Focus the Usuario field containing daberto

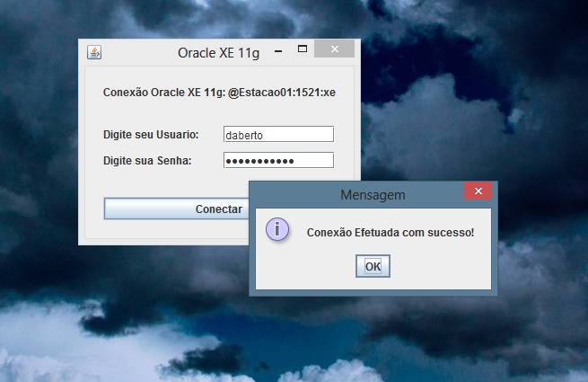click(x=278, y=135)
